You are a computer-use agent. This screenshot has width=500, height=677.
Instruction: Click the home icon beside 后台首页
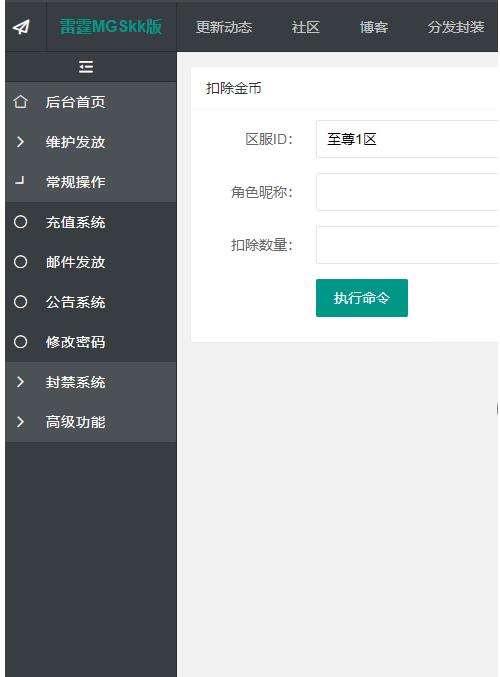click(x=20, y=102)
